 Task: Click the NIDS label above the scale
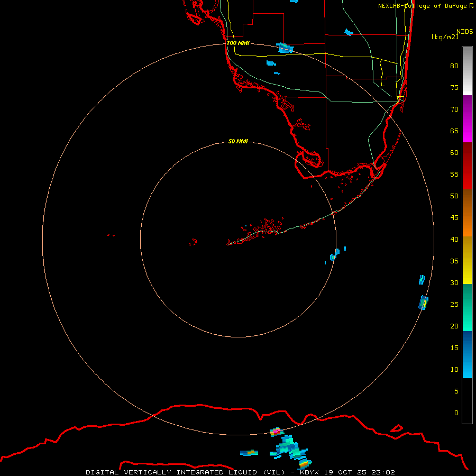[465, 32]
